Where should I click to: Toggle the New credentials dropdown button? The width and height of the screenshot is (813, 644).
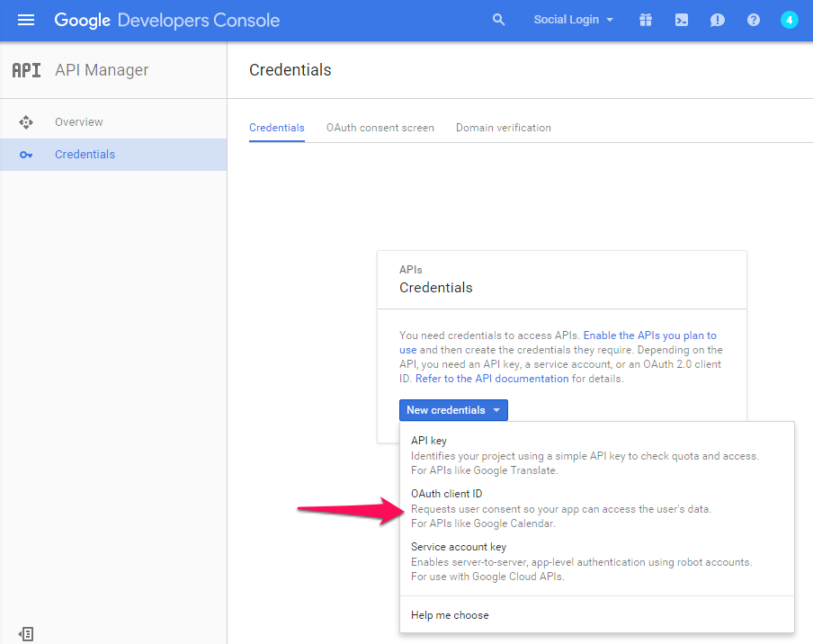tap(453, 409)
